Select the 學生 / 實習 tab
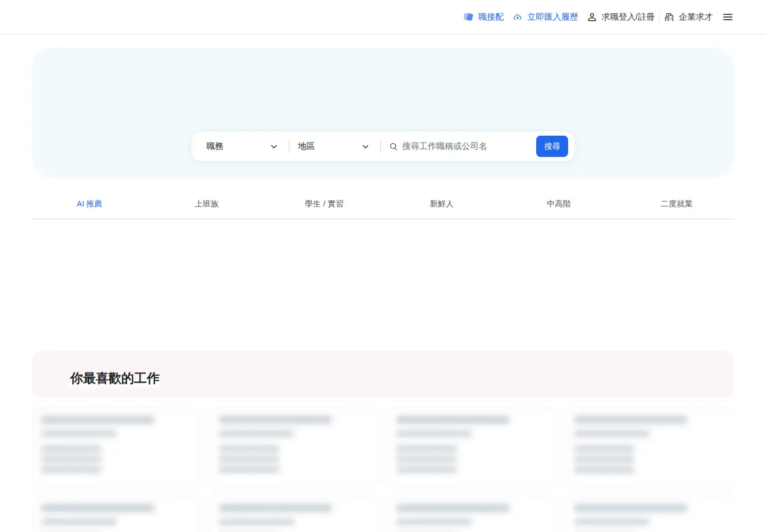Image resolution: width=766 pixels, height=532 pixels. coord(324,204)
